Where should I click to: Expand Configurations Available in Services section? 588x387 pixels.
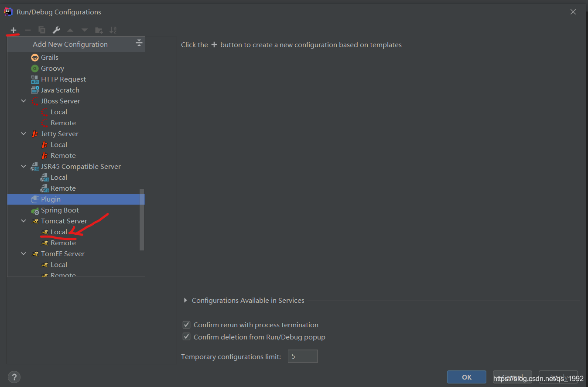186,300
